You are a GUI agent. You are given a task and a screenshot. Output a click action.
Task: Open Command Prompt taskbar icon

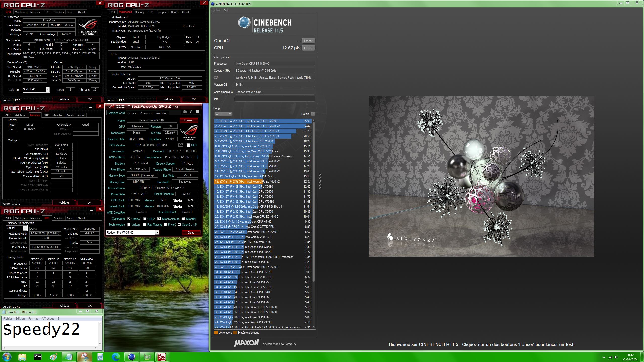[38, 357]
